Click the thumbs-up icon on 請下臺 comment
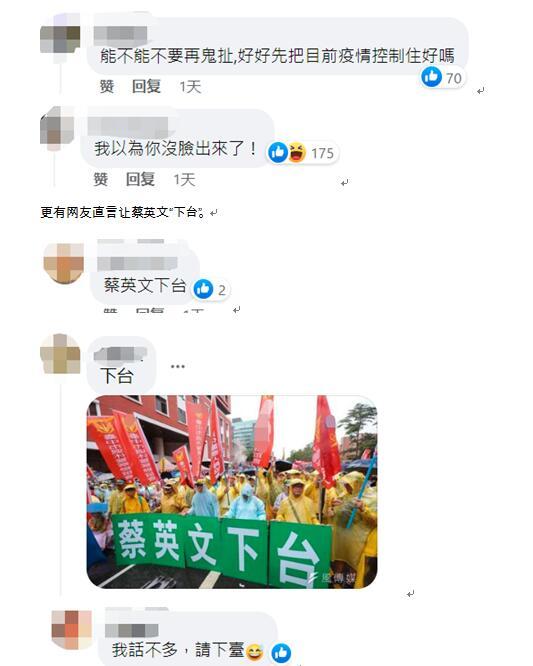The height and width of the screenshot is (666, 533). [x=281, y=653]
